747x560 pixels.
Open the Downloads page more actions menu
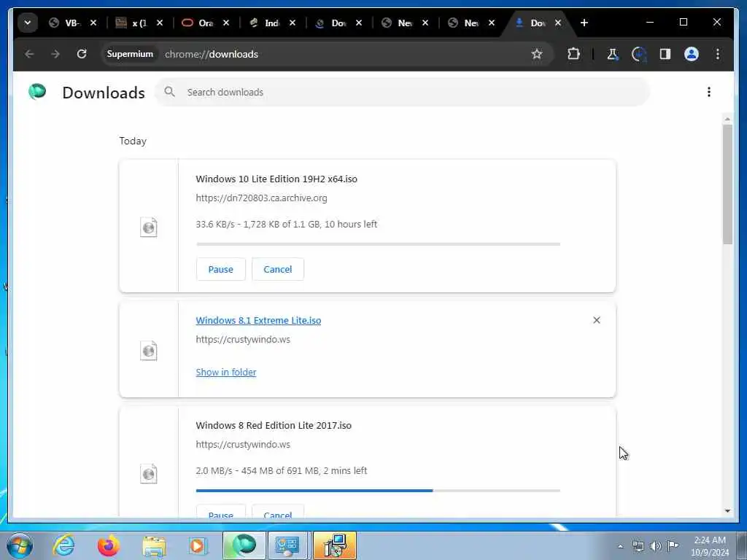click(709, 92)
